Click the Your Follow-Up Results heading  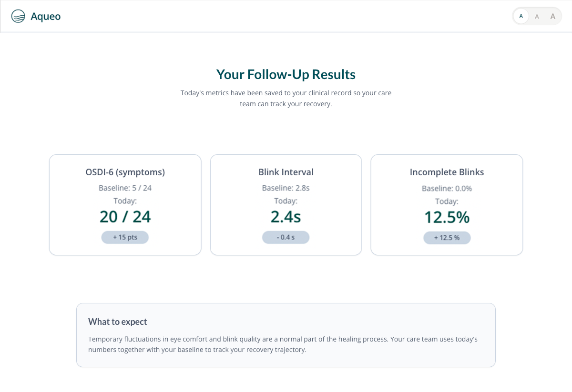(x=286, y=74)
